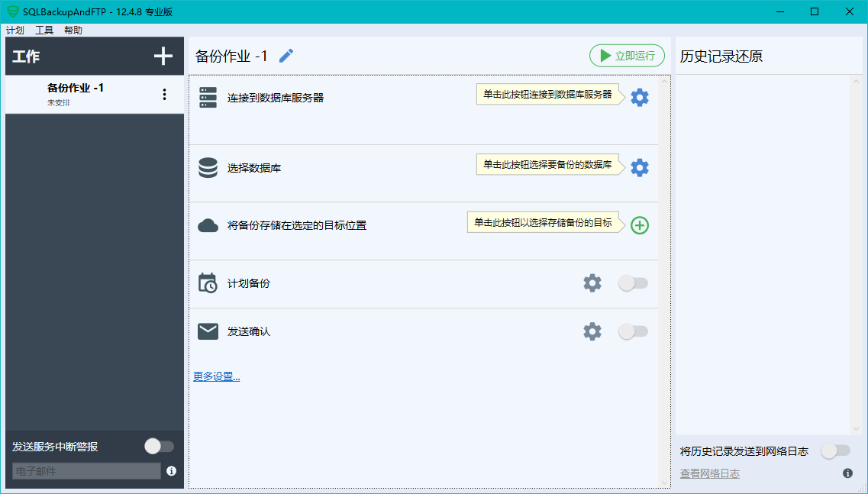868x494 pixels.
Task: Click scroll-up arrow in history panel
Action: coord(857,82)
